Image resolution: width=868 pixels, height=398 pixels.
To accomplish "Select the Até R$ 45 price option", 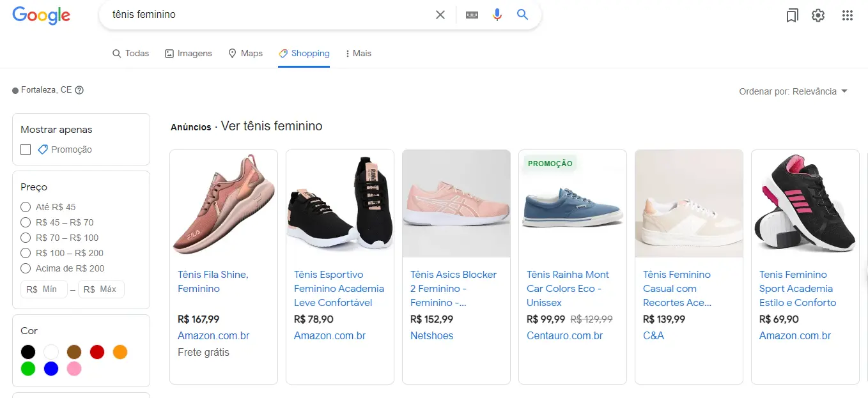I will pos(26,207).
